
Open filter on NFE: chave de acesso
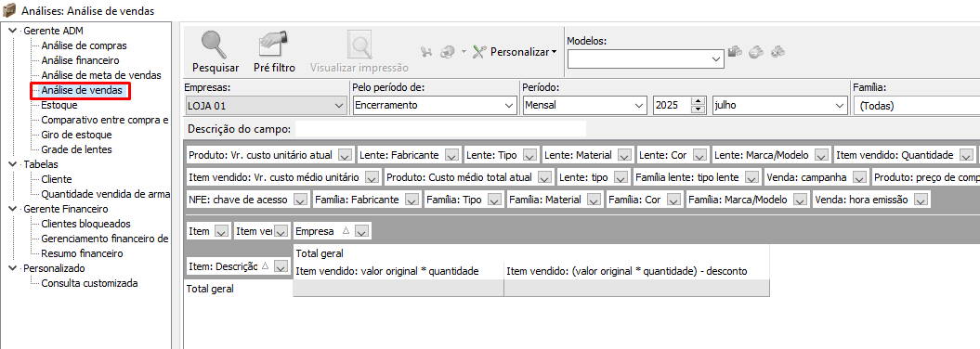point(300,200)
